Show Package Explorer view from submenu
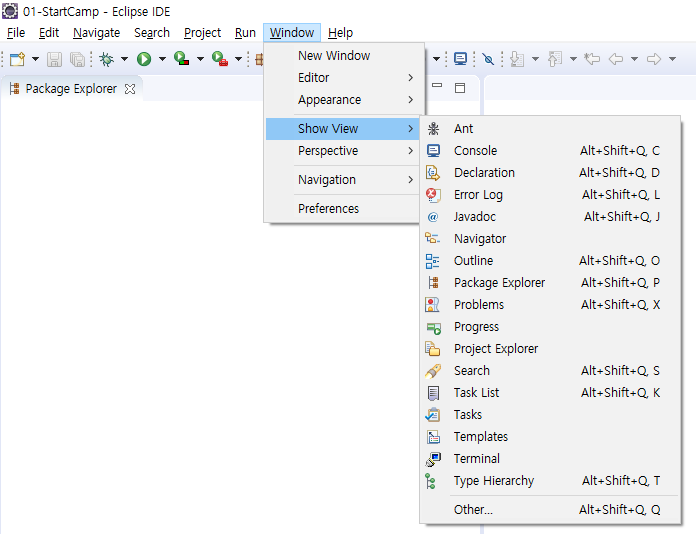 point(550,283)
